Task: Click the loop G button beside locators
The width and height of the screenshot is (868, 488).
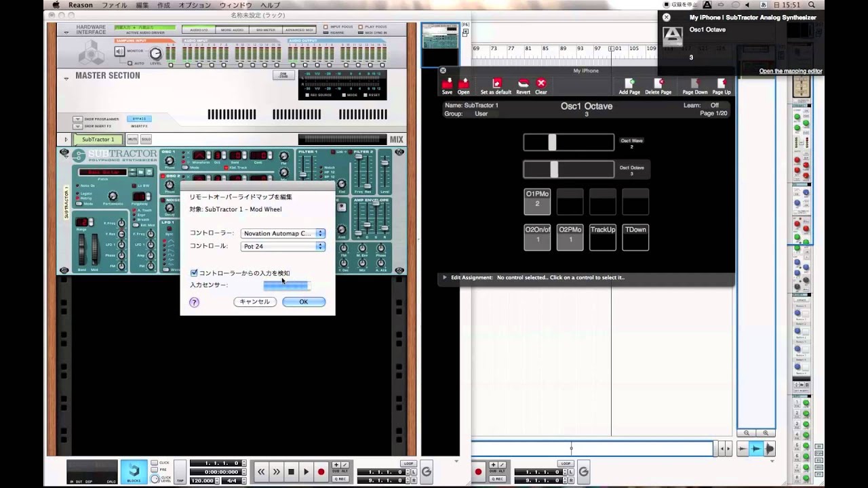Action: point(427,472)
